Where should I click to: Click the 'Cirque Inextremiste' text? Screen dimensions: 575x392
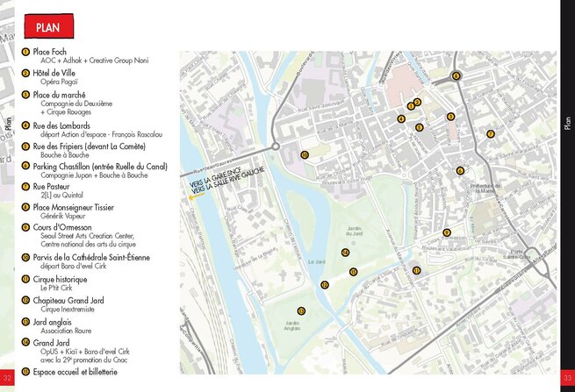(68, 310)
